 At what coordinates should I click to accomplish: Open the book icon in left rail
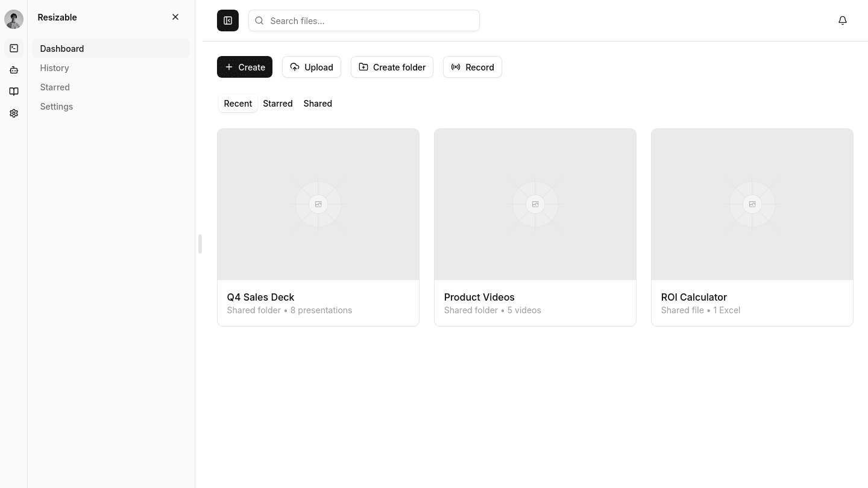(14, 92)
